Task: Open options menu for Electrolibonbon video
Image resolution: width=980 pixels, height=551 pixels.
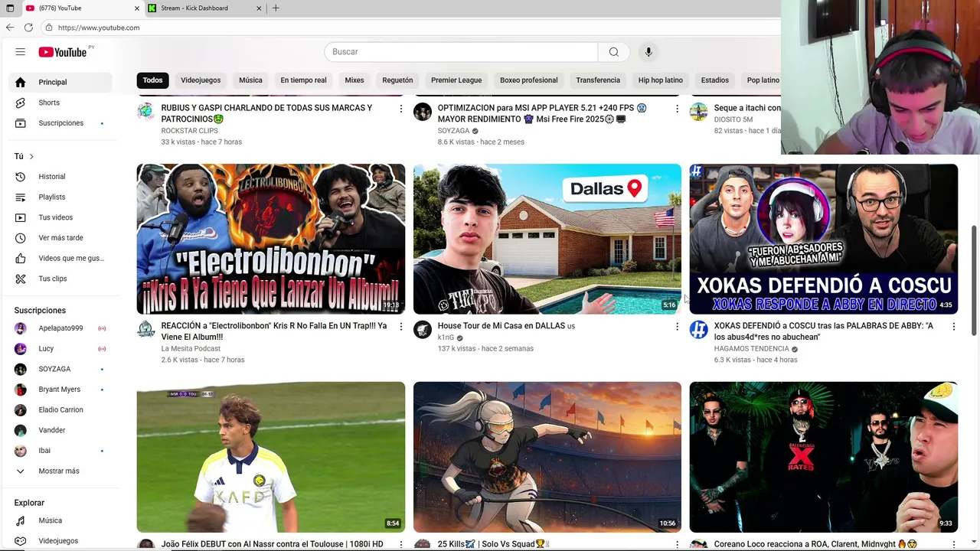Action: click(x=400, y=327)
